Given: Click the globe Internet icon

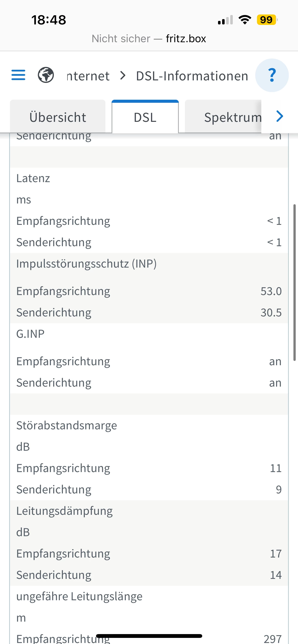Looking at the screenshot, I should point(46,75).
